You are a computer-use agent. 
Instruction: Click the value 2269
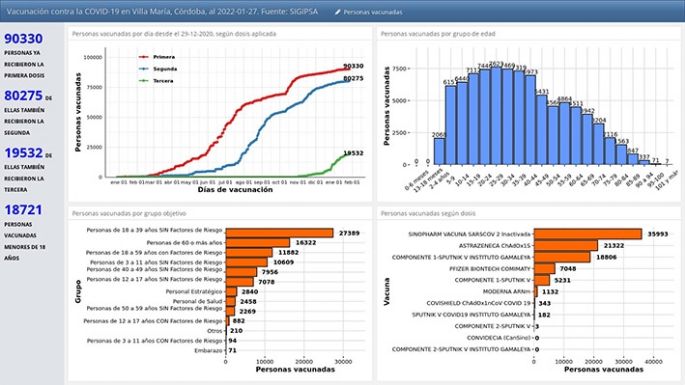[x=248, y=312]
